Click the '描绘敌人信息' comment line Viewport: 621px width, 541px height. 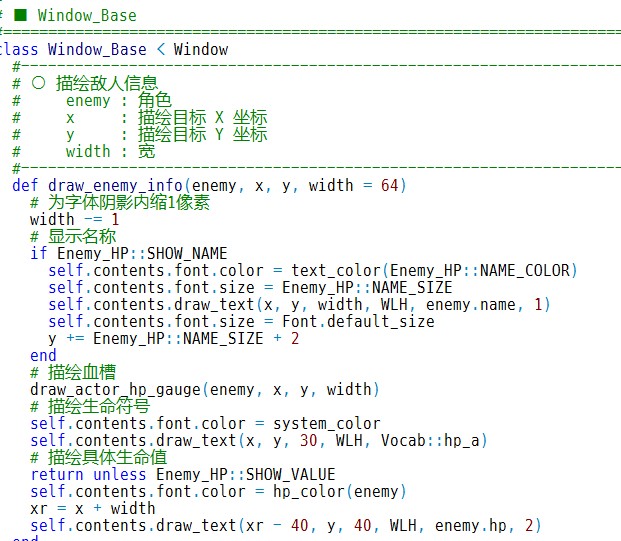(x=86, y=84)
